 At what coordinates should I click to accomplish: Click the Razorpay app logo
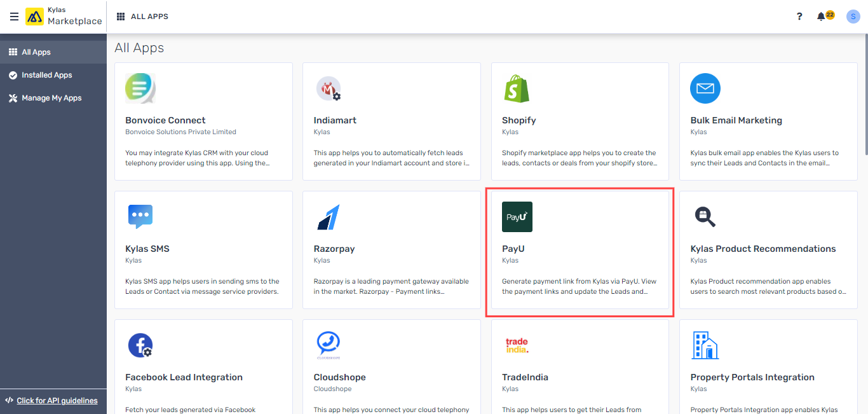click(x=329, y=217)
